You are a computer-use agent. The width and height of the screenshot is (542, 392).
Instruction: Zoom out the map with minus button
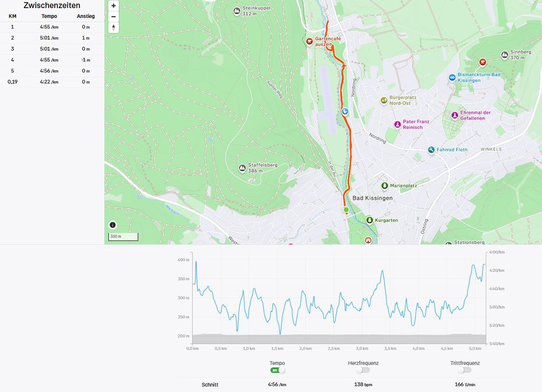[x=113, y=17]
